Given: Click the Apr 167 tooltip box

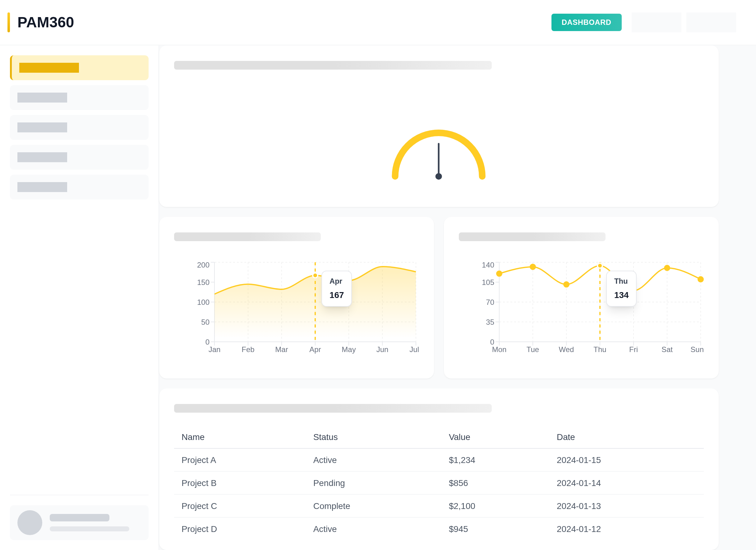Looking at the screenshot, I should pyautogui.click(x=336, y=288).
